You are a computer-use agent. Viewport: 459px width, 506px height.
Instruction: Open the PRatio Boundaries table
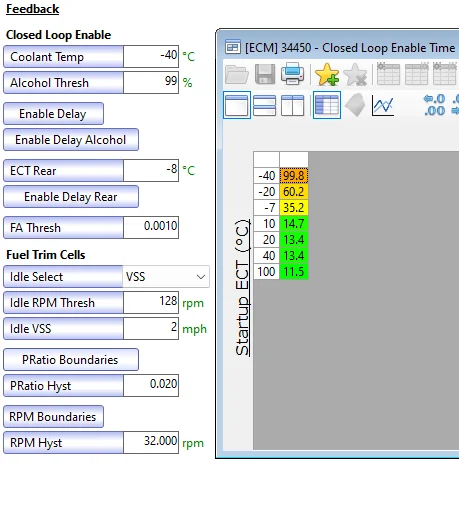pos(71,360)
